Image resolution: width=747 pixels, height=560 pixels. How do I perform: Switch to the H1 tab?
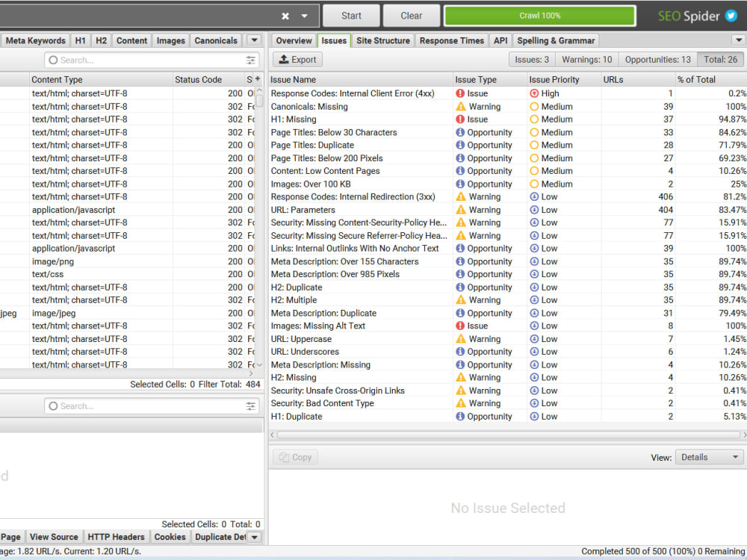[x=81, y=40]
